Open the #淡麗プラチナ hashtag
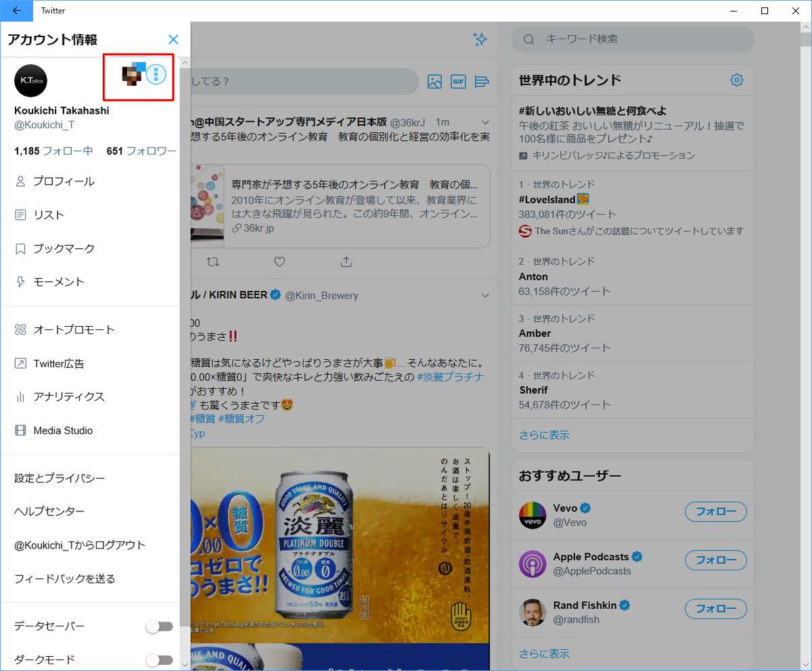The width and height of the screenshot is (812, 671). pos(451,377)
